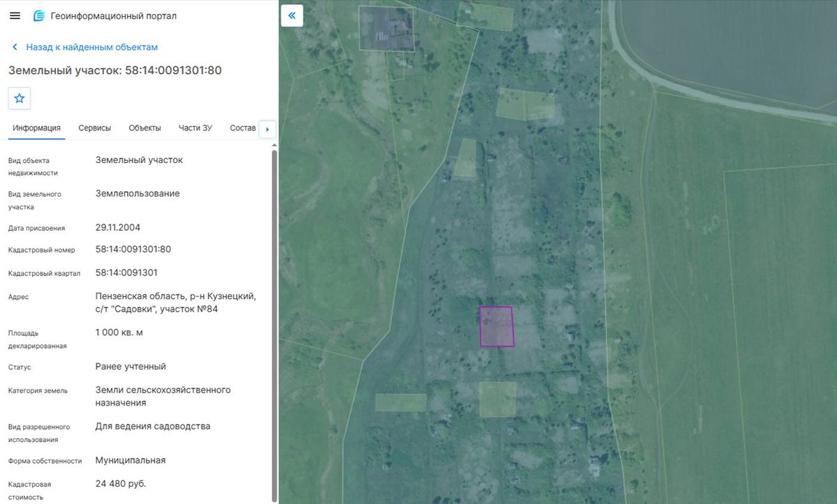Screen dimensions: 837x504
Task: Select the yellow parcel below the purple one
Action: [498, 399]
